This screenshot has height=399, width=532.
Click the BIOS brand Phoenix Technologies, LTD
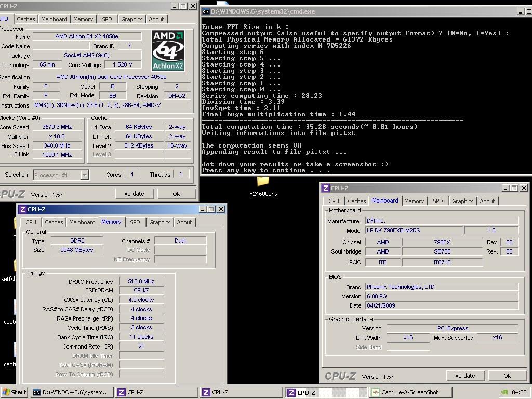point(442,287)
